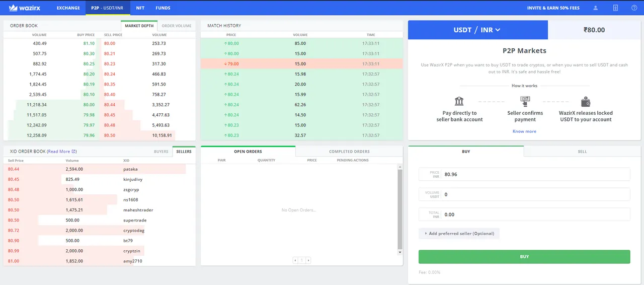Select buy price 80.30 row

pyautogui.click(x=89, y=53)
